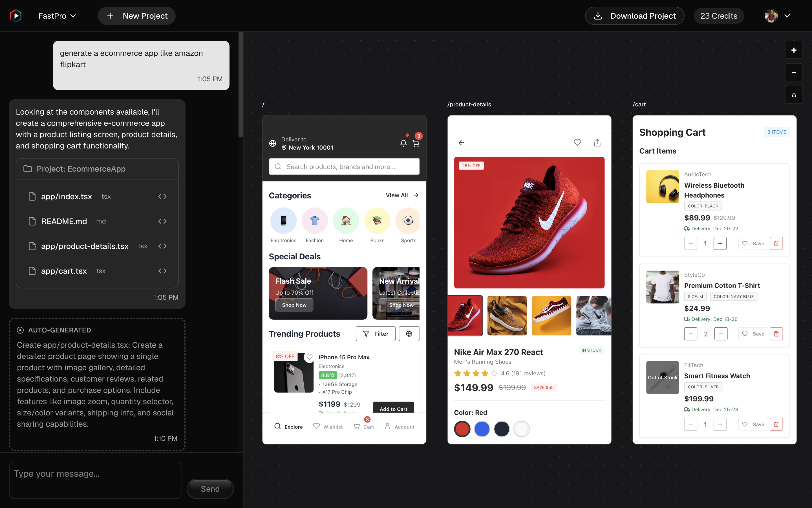Click globe button next to Filter
This screenshot has height=508, width=812.
[409, 334]
